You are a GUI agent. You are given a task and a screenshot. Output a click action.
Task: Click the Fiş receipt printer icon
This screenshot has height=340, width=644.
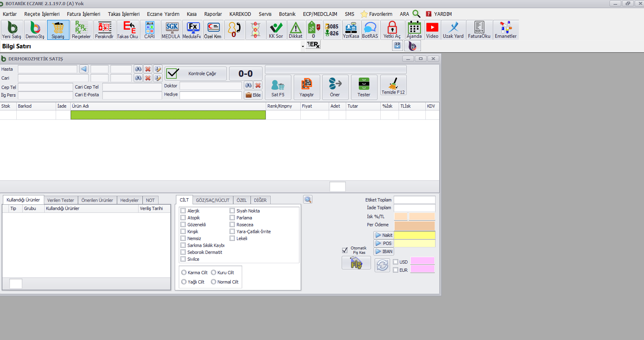coord(356,263)
